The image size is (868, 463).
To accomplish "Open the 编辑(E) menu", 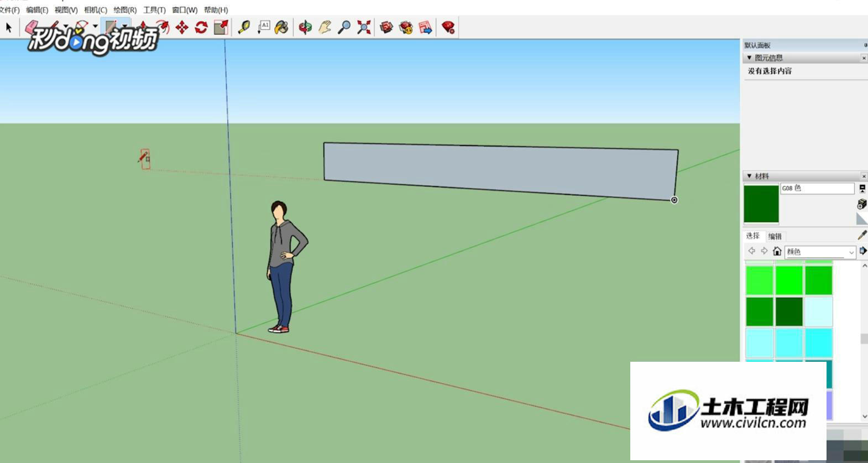I will point(37,10).
